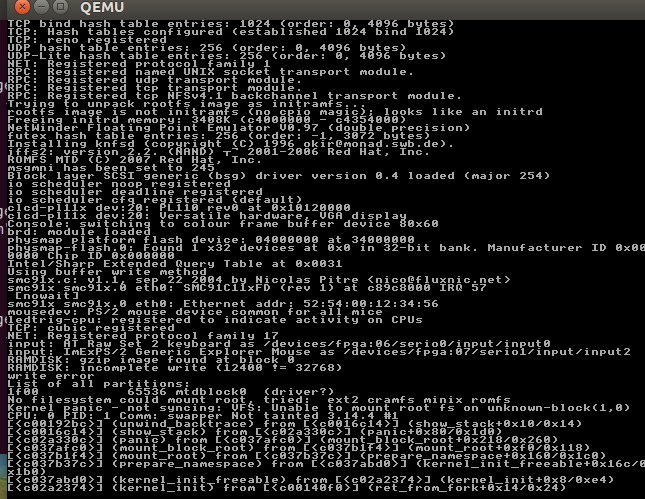Click line 'RPC: Registered named UNIX socket transport module.'
This screenshot has height=499, width=645.
210,72
